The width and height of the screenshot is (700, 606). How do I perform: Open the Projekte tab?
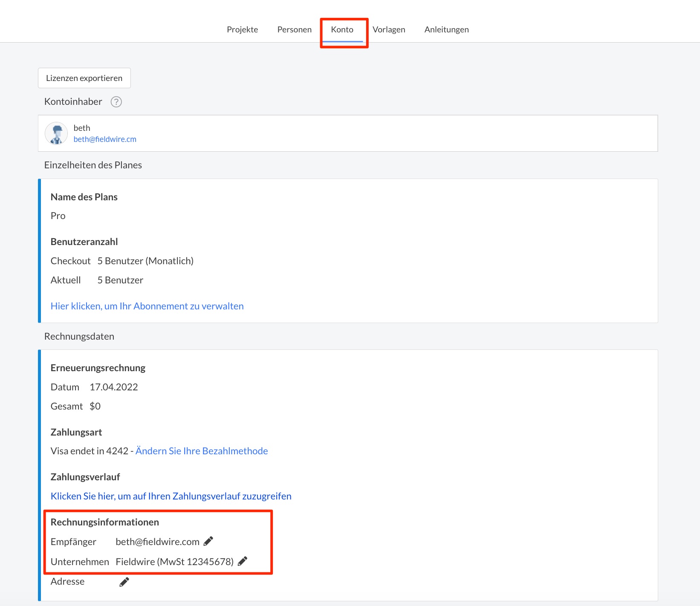click(x=242, y=29)
